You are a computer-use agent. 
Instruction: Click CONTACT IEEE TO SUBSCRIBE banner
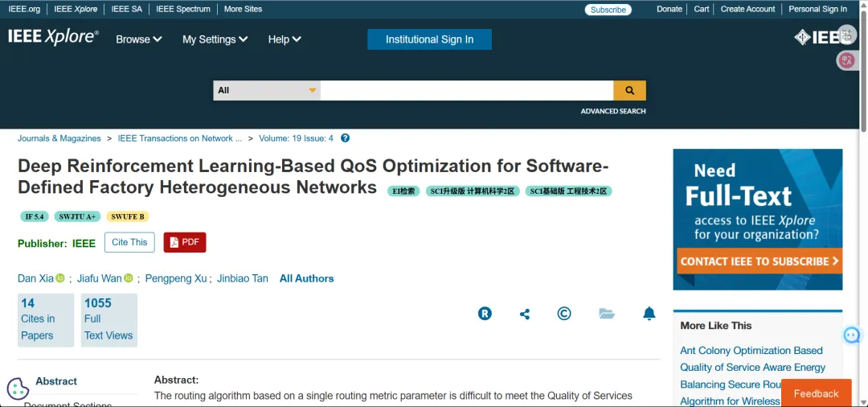tap(758, 261)
